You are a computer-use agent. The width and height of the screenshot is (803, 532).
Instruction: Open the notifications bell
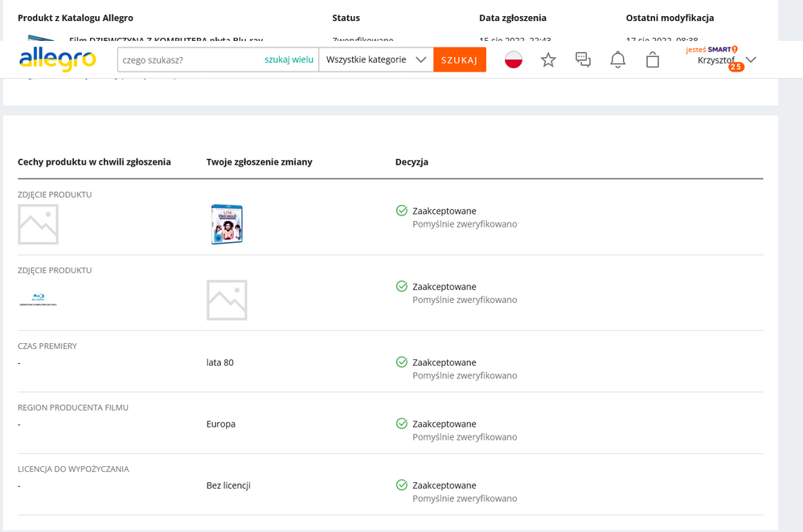point(617,59)
